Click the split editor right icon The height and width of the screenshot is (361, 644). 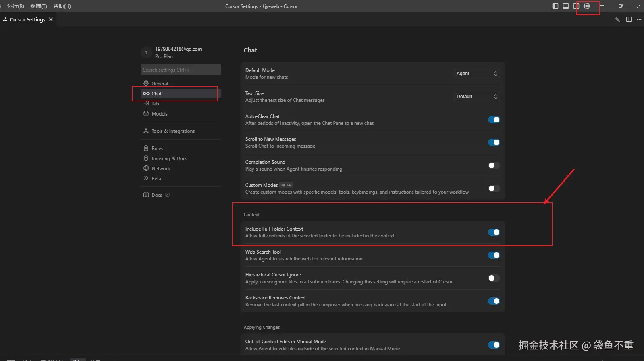629,19
